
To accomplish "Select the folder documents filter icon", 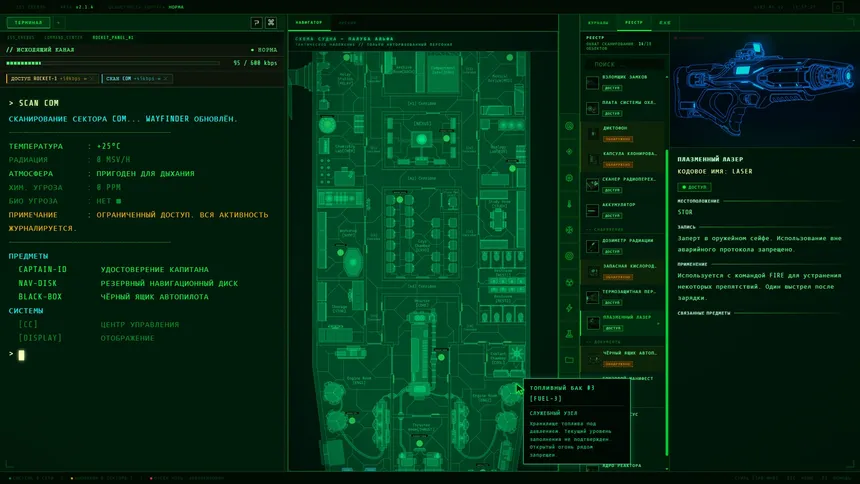I will pos(569,360).
